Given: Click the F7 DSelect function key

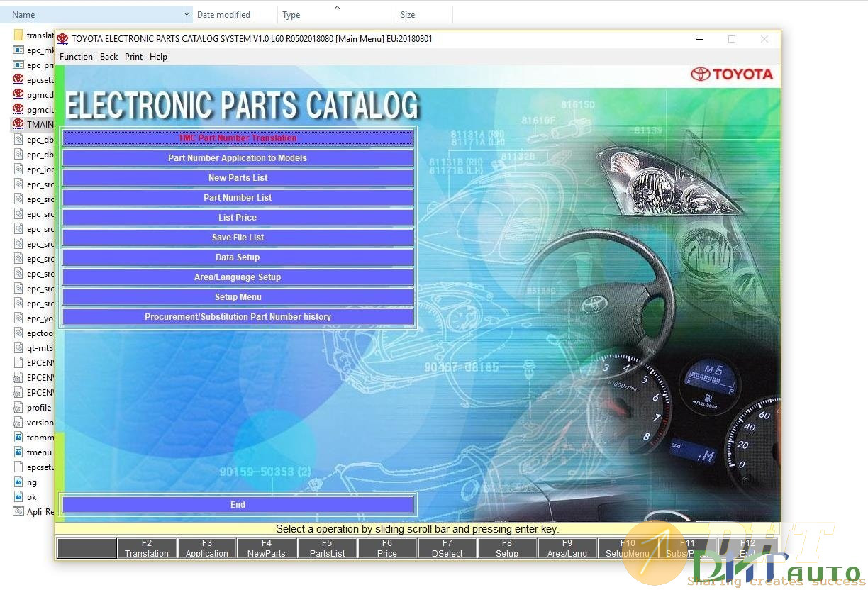Looking at the screenshot, I should tap(447, 548).
